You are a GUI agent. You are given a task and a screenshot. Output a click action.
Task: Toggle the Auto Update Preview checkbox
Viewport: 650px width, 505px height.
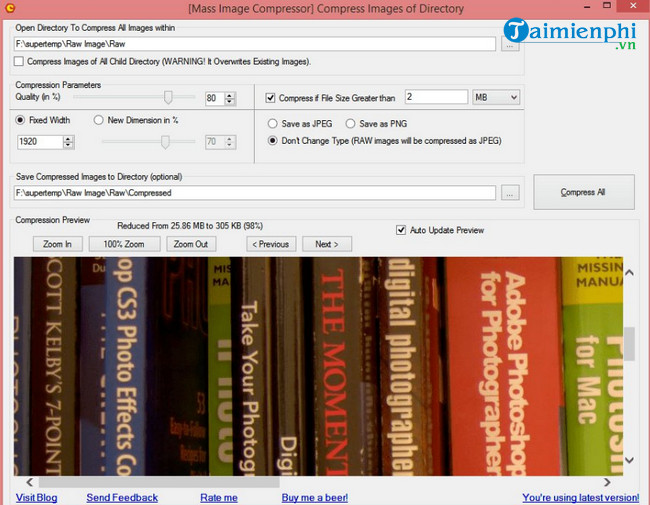pos(401,230)
